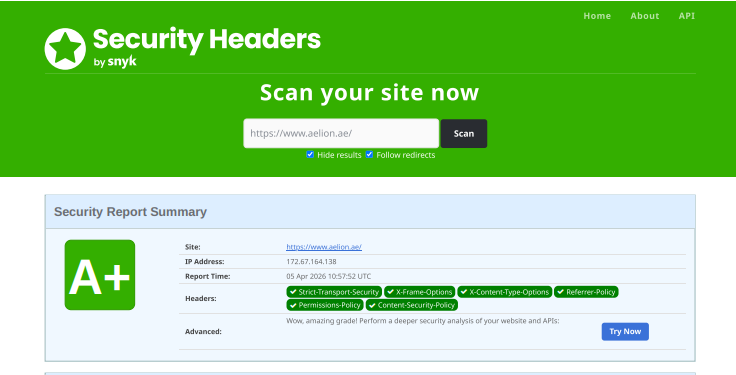Click the Scan button
Screen dimensions: 736x375
(464, 134)
